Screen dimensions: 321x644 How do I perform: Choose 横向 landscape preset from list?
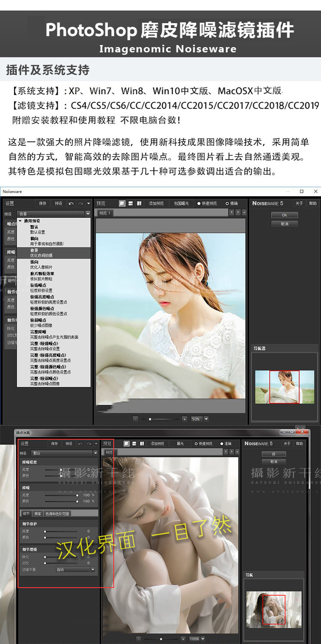coord(53,241)
